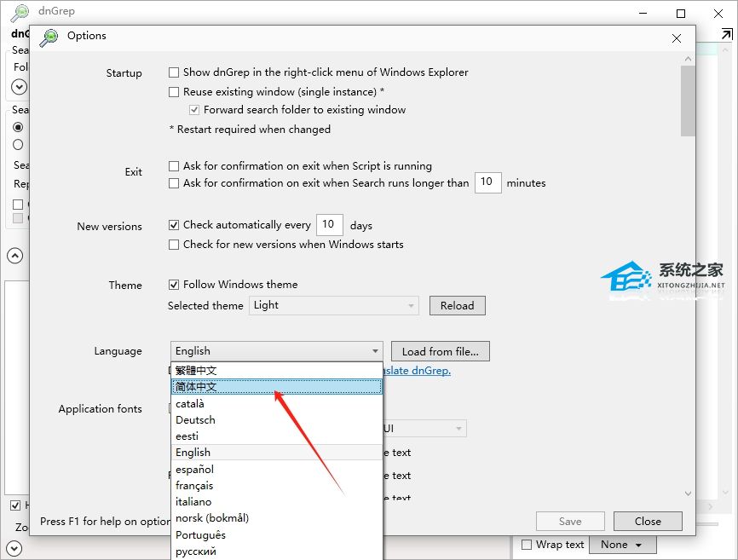Image resolution: width=738 pixels, height=560 pixels.
Task: Pick español from the language list
Action: pyautogui.click(x=276, y=469)
